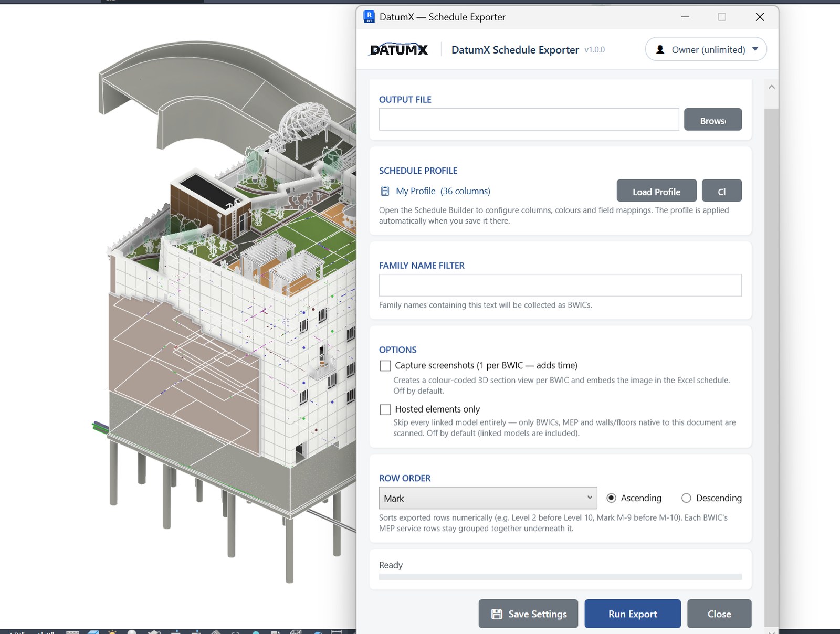
Task: Click the dialog's vertical scrollbar thumb
Action: 771,367
